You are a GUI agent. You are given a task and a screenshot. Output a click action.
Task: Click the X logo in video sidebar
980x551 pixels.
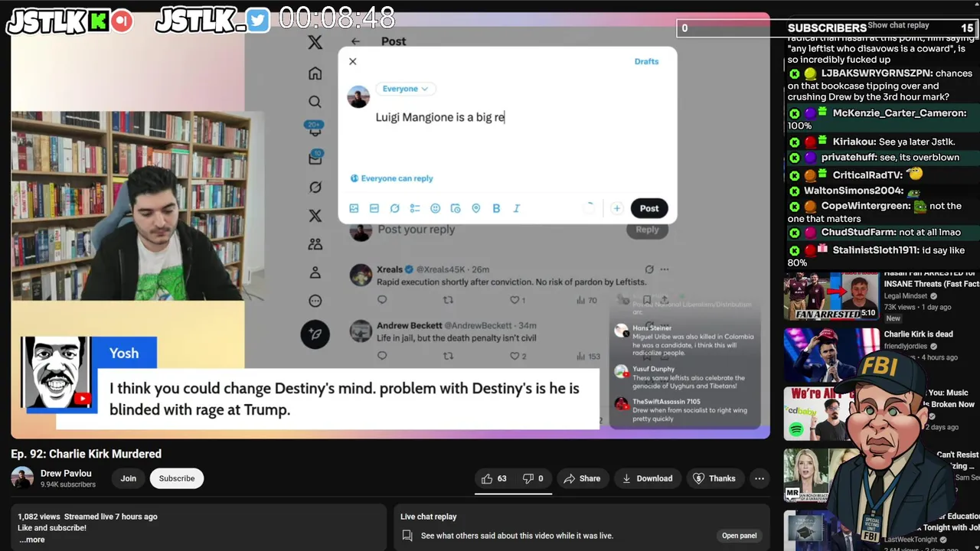[x=315, y=42]
